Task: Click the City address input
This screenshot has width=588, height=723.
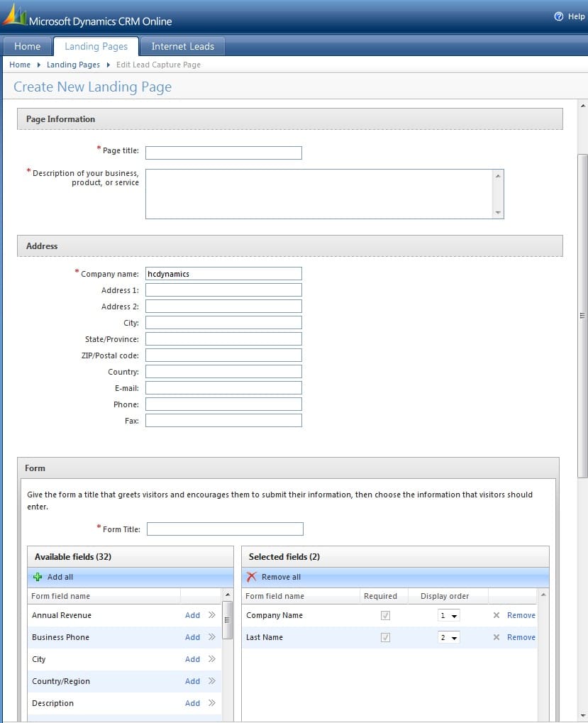Action: [x=223, y=323]
